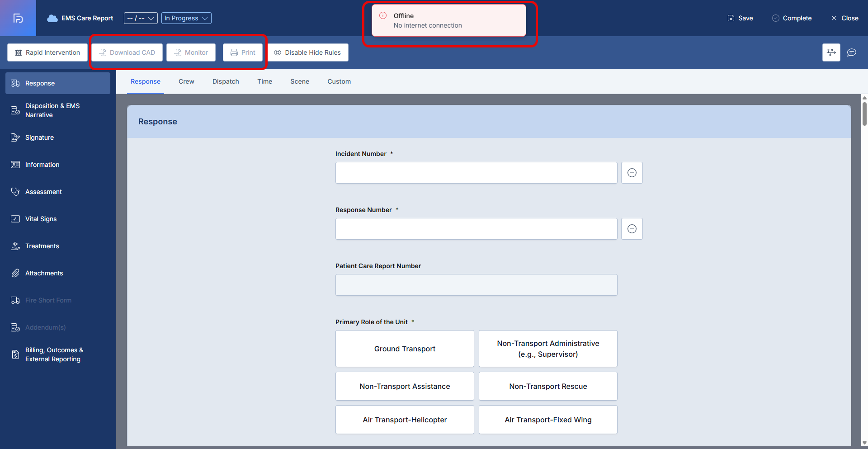
Task: Click the minus icon next to Response Number
Action: coord(632,229)
